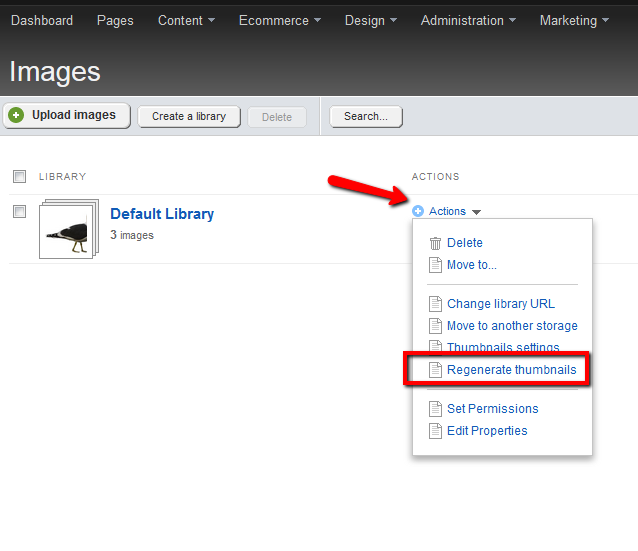Click the page icon beside Regenerate thumbnails
The height and width of the screenshot is (551, 638).
coord(435,370)
